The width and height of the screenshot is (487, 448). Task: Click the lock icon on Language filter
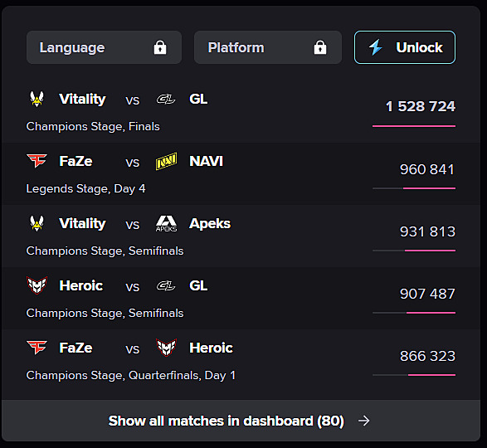click(x=160, y=47)
